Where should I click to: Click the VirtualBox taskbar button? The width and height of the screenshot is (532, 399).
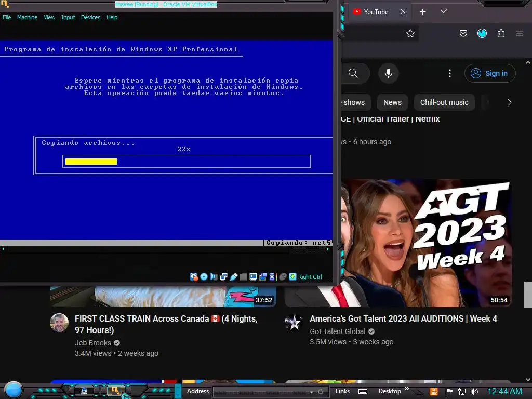pyautogui.click(x=115, y=391)
